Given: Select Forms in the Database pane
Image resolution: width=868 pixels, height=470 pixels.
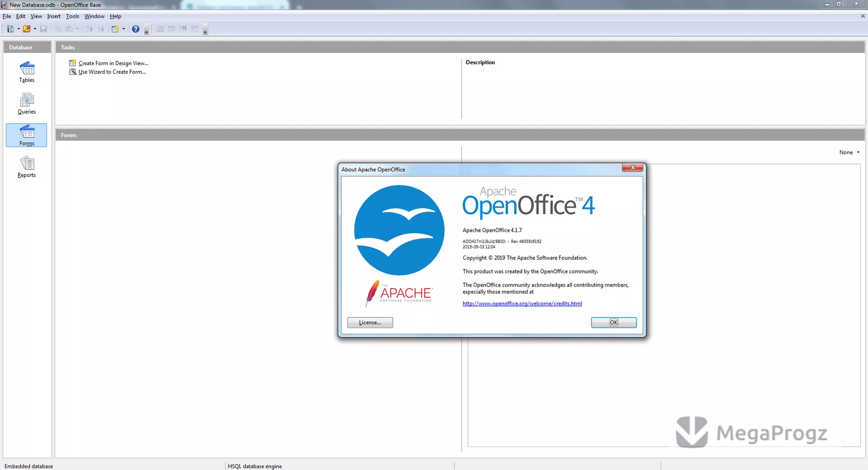Looking at the screenshot, I should pyautogui.click(x=27, y=135).
